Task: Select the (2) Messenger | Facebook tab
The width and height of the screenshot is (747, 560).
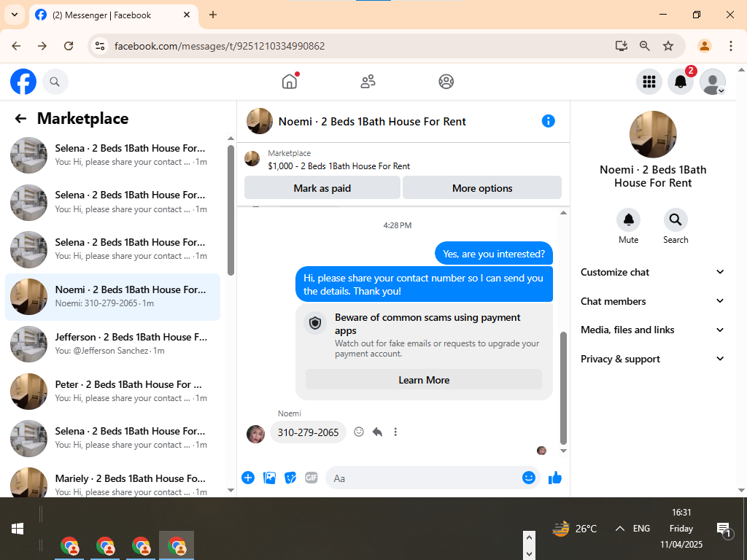Action: pyautogui.click(x=113, y=15)
